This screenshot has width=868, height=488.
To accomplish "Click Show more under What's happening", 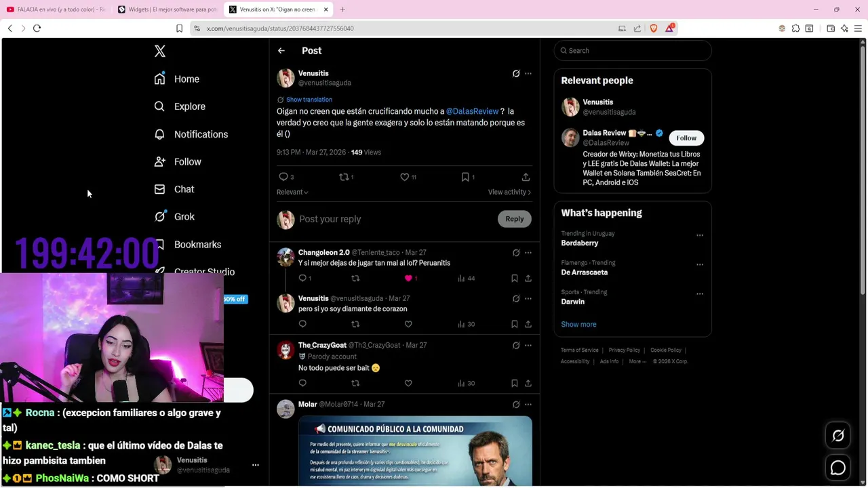I will point(578,325).
